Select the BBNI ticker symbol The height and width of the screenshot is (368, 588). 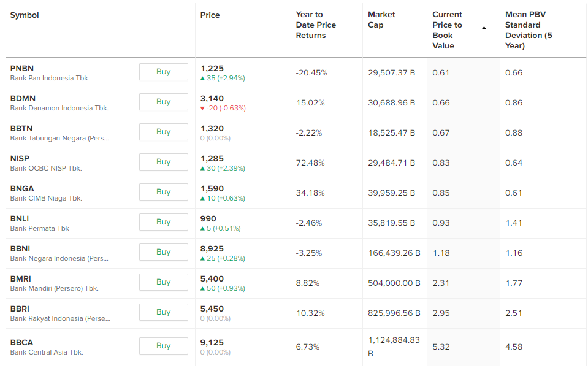coord(20,248)
